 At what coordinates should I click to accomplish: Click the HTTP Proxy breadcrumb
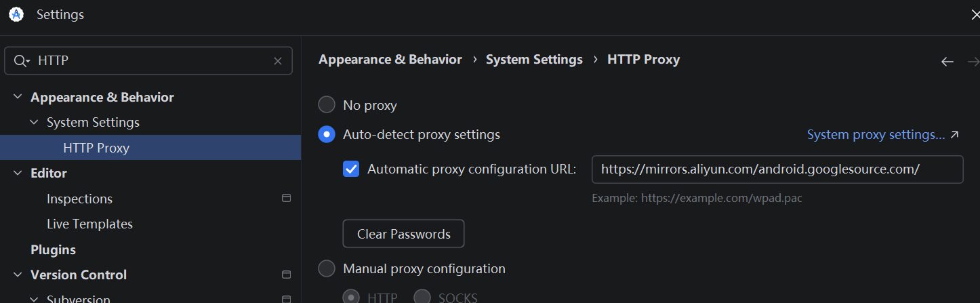click(643, 60)
